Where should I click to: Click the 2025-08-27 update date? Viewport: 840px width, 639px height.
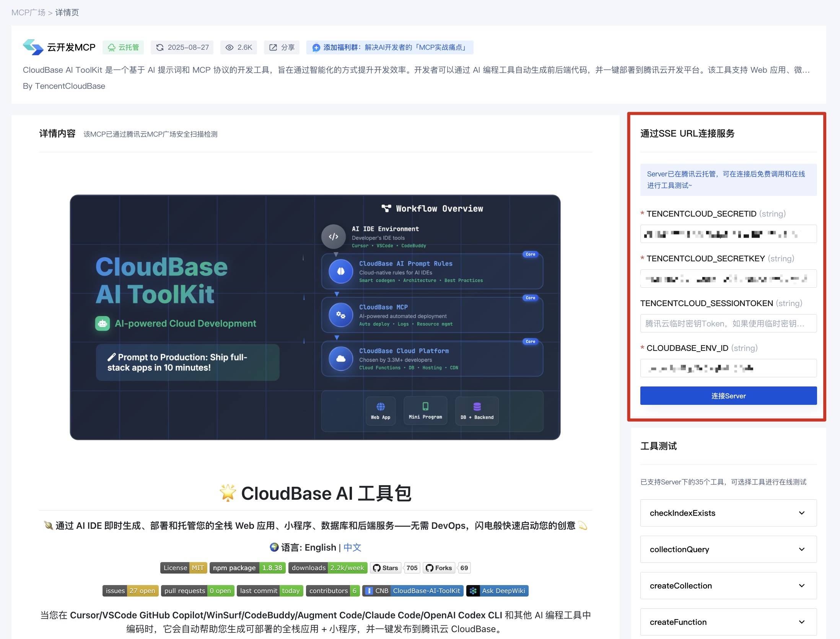pos(188,47)
